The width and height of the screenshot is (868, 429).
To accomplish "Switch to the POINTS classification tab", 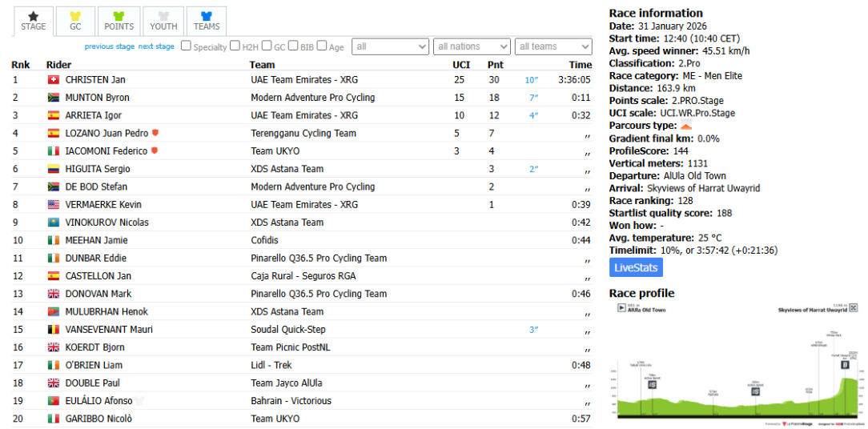I will click(119, 21).
